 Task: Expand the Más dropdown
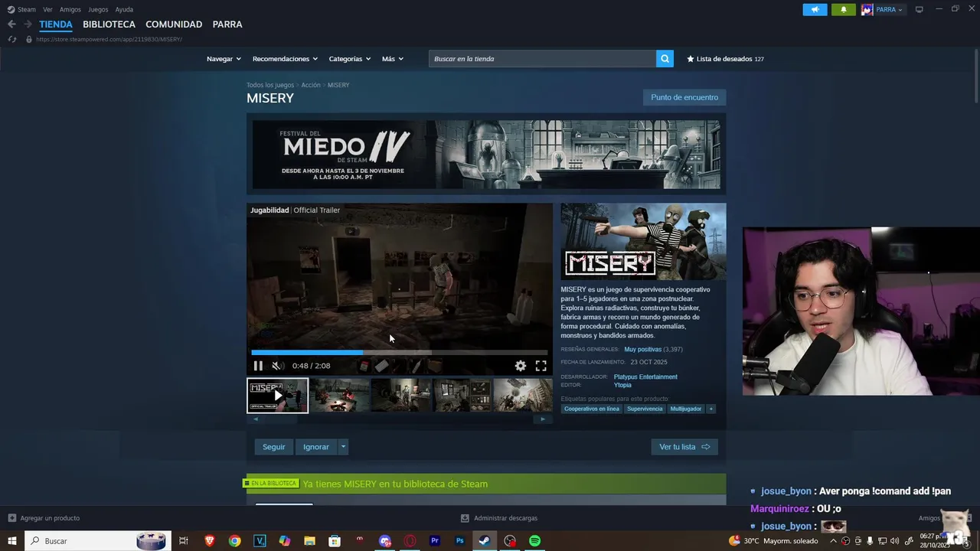(x=393, y=59)
